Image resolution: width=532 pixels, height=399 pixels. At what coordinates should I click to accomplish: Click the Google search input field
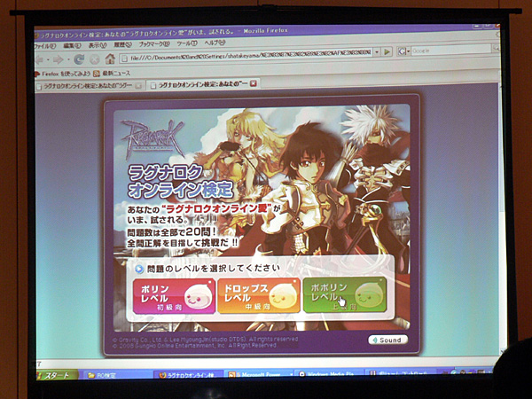pyautogui.click(x=451, y=50)
